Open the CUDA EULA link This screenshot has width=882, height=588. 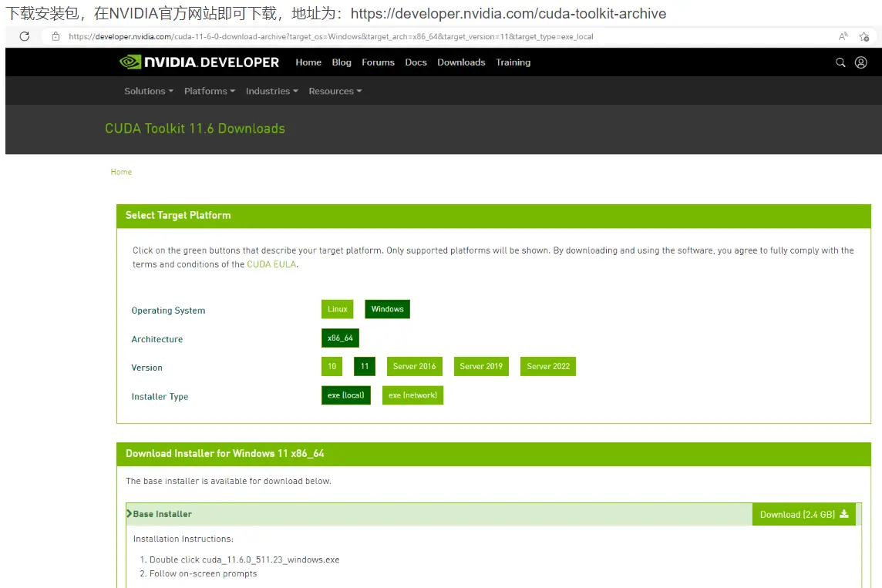[271, 264]
